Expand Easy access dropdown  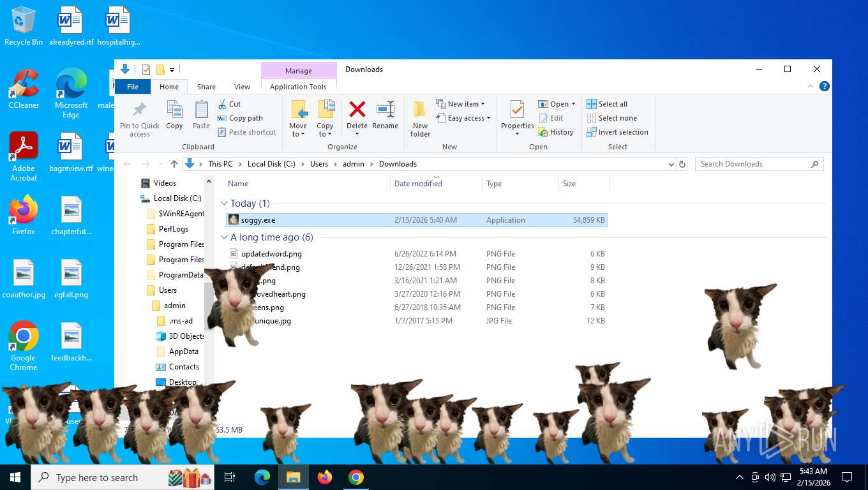pyautogui.click(x=463, y=118)
